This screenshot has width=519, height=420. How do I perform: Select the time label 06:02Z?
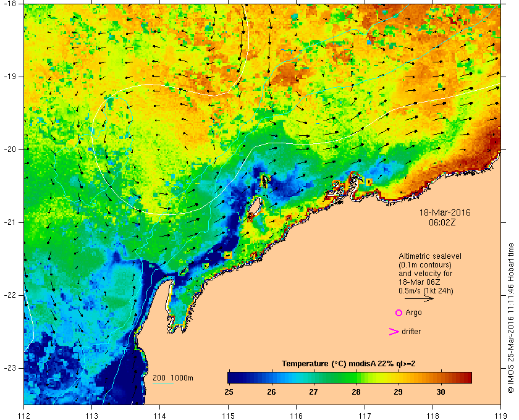pyautogui.click(x=442, y=222)
